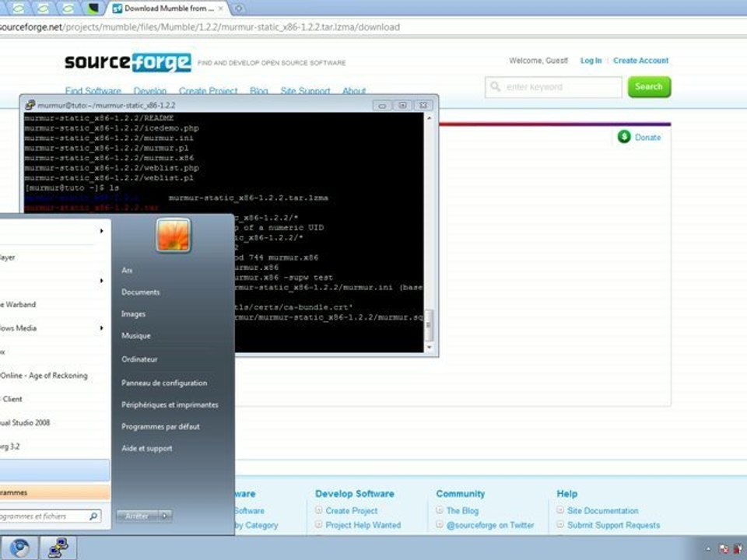Close the Download Mumble browser tab
This screenshot has width=747, height=560.
pyautogui.click(x=220, y=9)
